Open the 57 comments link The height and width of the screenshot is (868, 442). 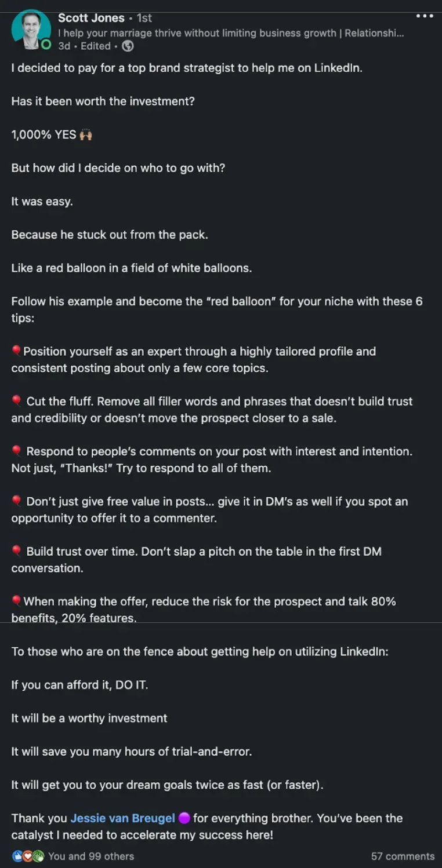click(x=403, y=856)
